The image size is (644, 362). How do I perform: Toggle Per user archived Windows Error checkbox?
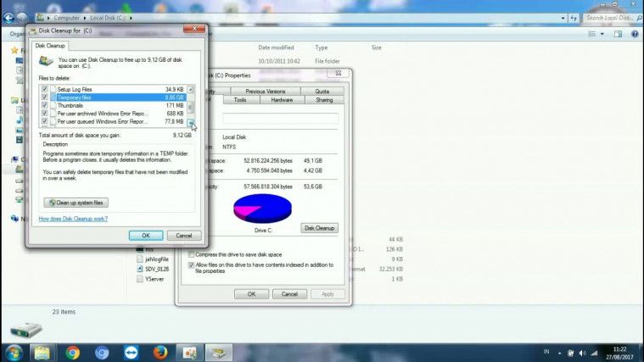[44, 114]
